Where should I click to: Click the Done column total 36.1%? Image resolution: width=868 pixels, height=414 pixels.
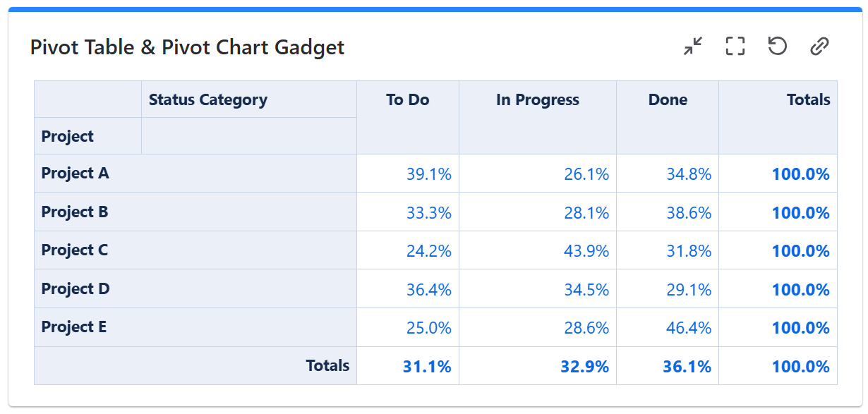click(687, 367)
